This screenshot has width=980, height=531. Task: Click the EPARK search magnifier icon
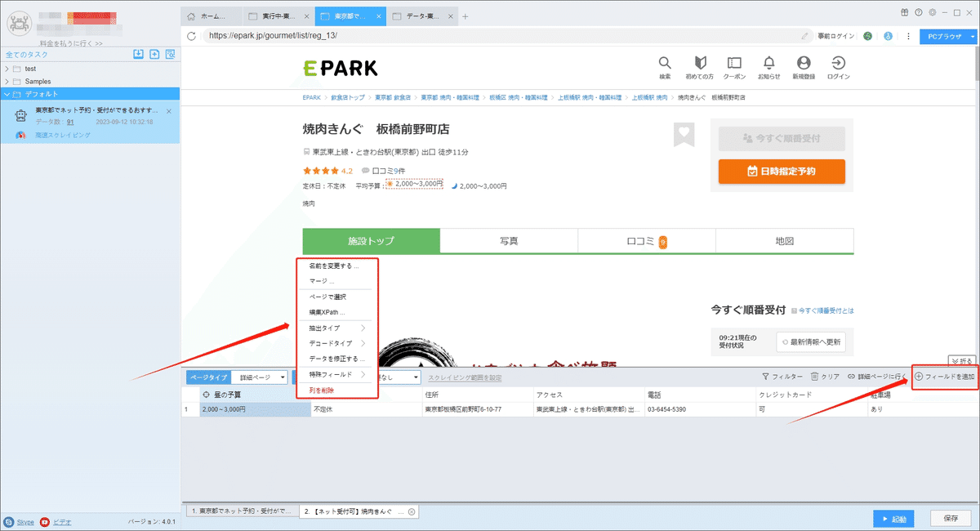pyautogui.click(x=665, y=63)
